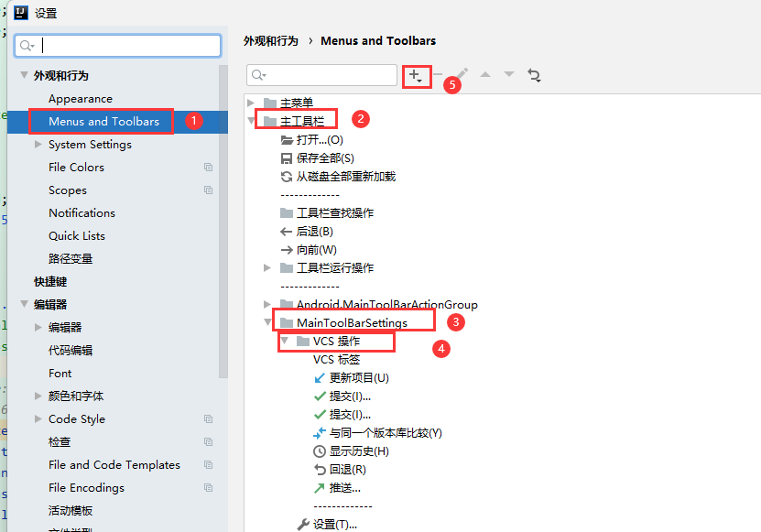Open Quick Lists settings page

77,236
